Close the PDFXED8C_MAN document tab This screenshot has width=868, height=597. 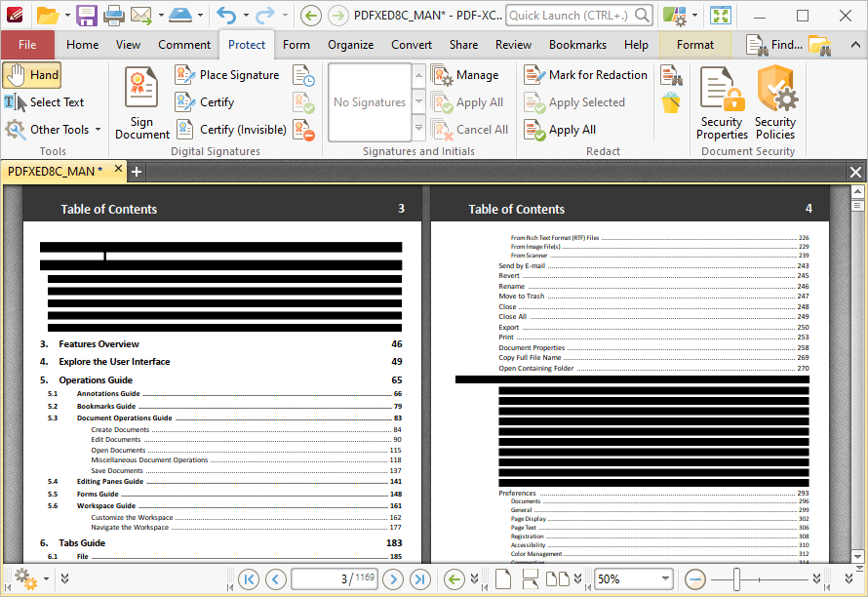(118, 169)
